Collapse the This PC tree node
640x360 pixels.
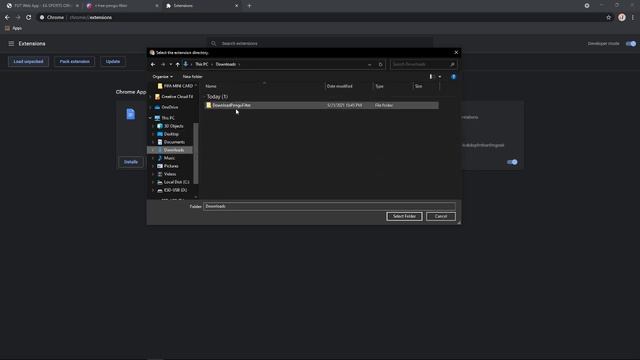pos(150,118)
